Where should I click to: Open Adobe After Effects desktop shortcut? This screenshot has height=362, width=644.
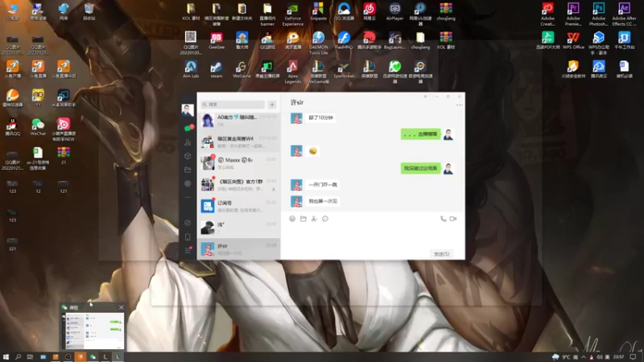click(624, 14)
